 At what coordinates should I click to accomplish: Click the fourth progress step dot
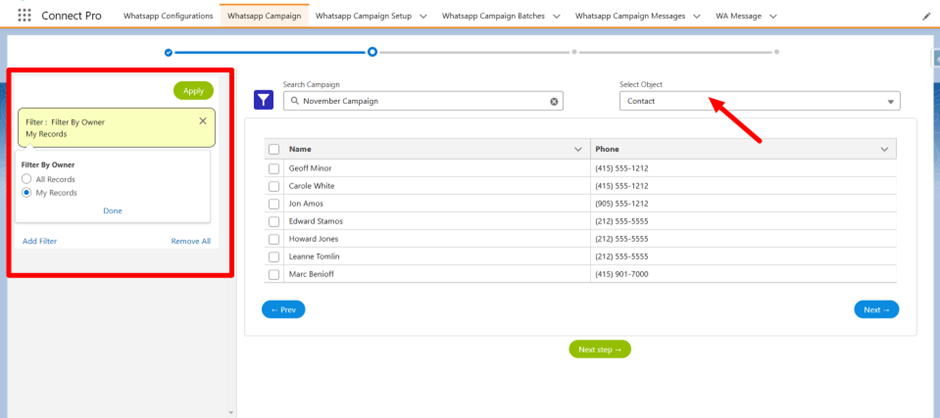coord(776,52)
